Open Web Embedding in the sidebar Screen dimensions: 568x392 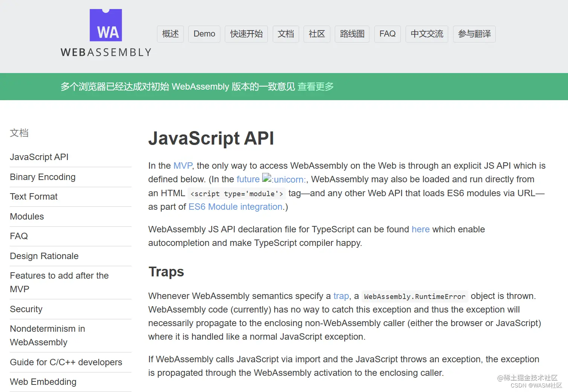[43, 382]
